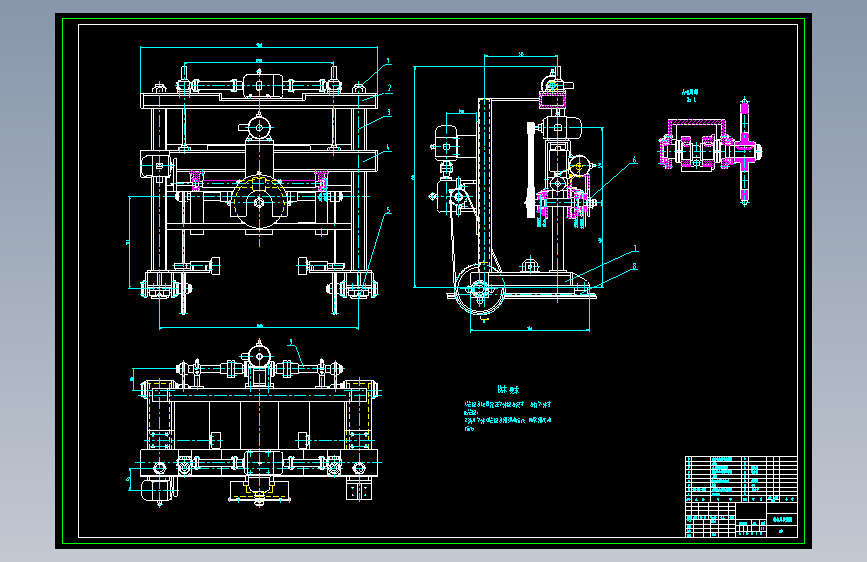Select the title block table in the corner

click(x=741, y=496)
